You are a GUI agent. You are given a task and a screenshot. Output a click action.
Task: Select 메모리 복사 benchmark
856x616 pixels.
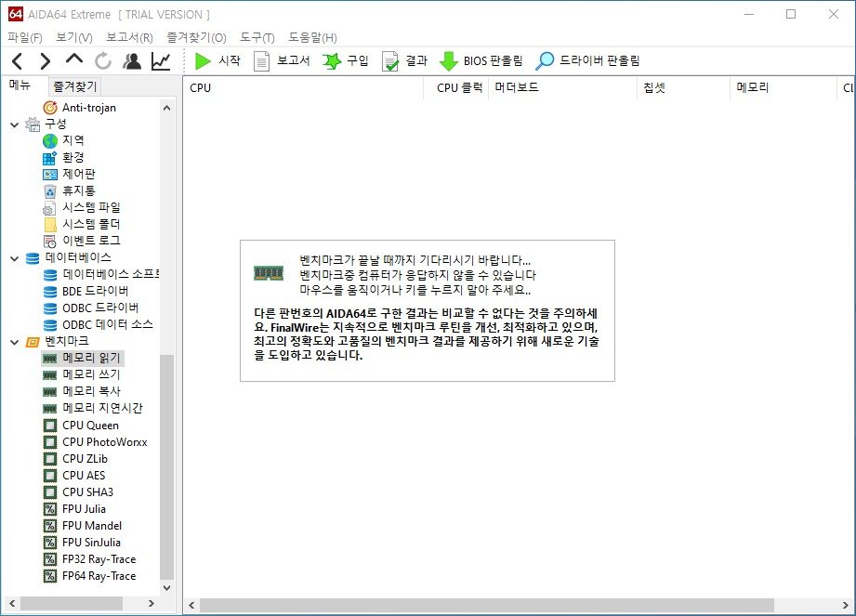(x=82, y=392)
